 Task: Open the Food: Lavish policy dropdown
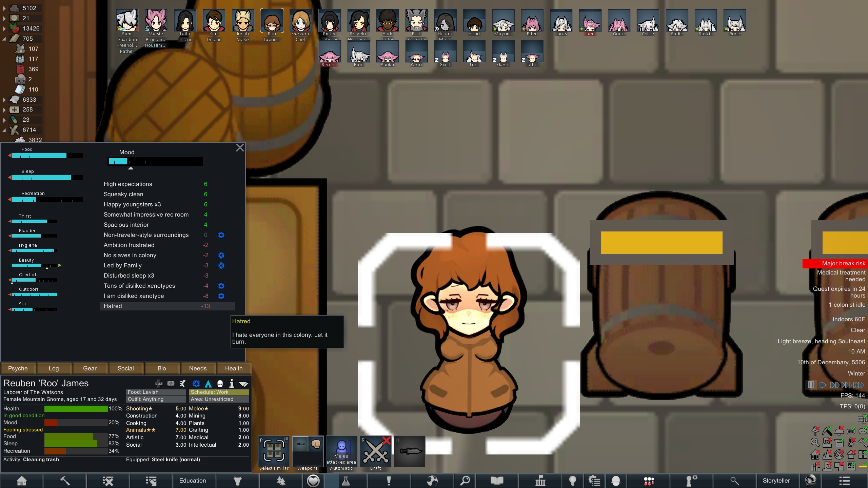(156, 392)
